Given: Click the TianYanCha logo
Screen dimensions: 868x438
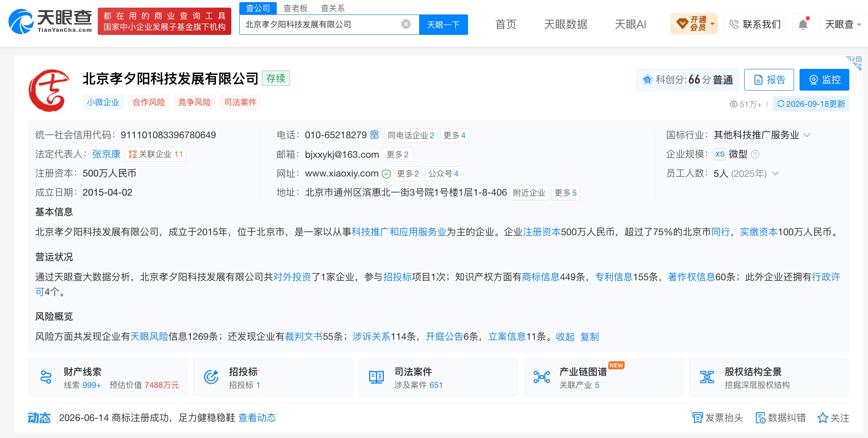Looking at the screenshot, I should pos(50,21).
